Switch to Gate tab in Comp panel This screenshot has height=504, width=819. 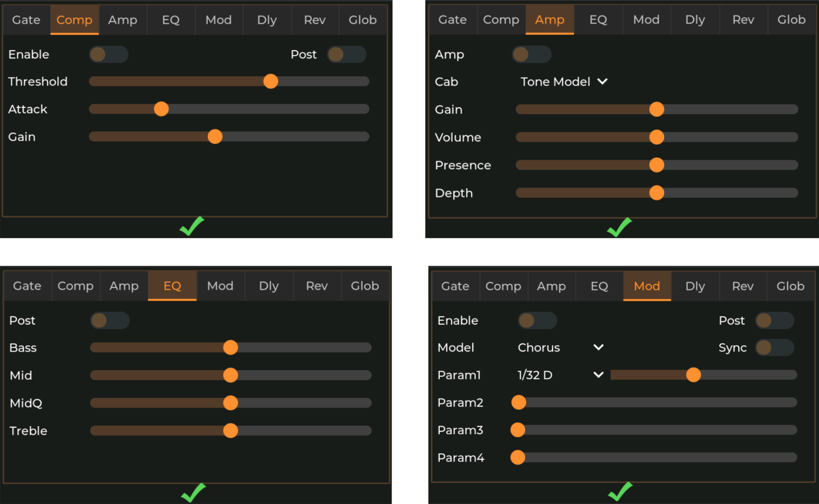click(26, 20)
